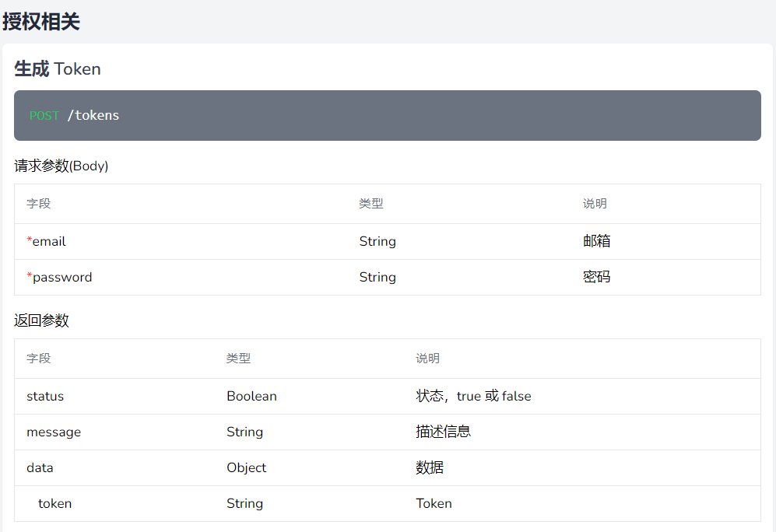Click the data field name
The height and width of the screenshot is (532, 776).
40,468
